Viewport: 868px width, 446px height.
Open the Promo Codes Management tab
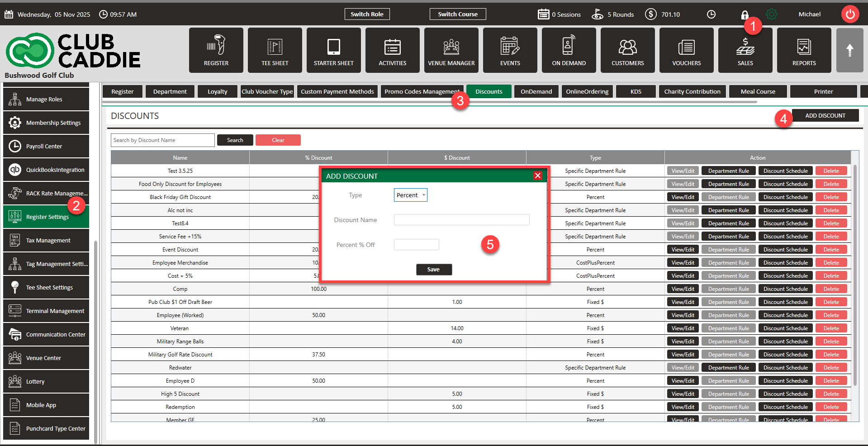pos(422,91)
